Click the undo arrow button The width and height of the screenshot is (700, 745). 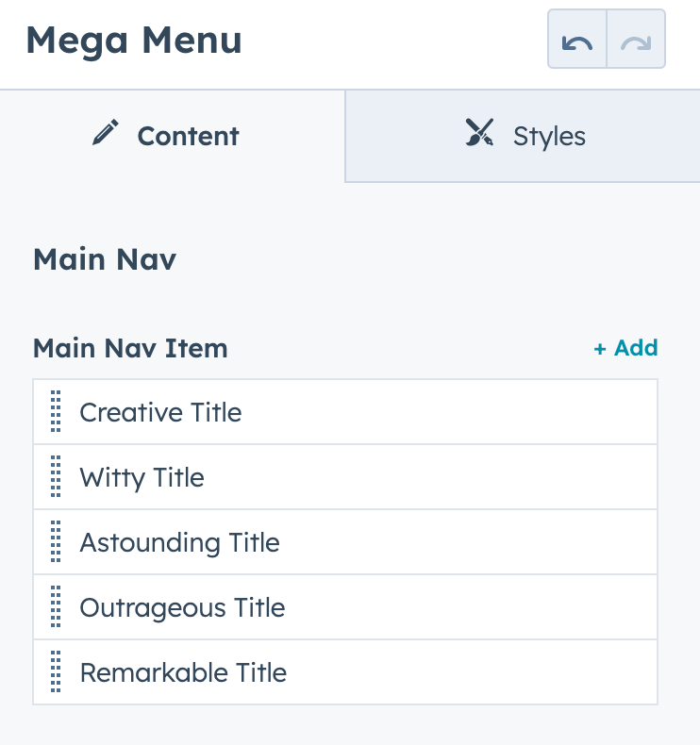[577, 40]
